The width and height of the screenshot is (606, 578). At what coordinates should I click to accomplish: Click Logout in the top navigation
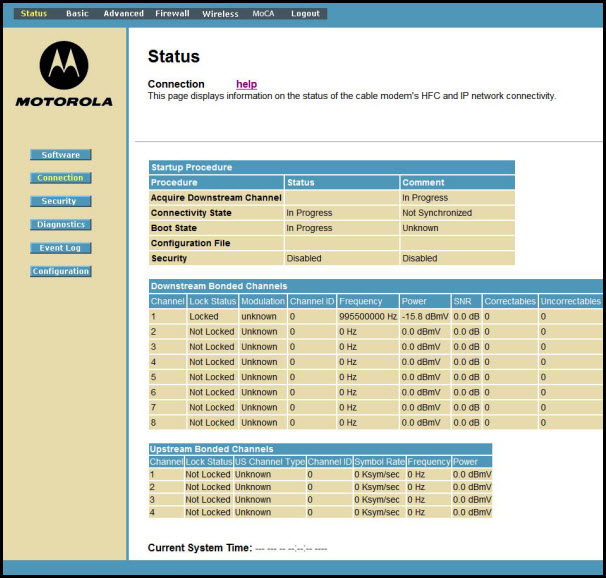click(305, 14)
